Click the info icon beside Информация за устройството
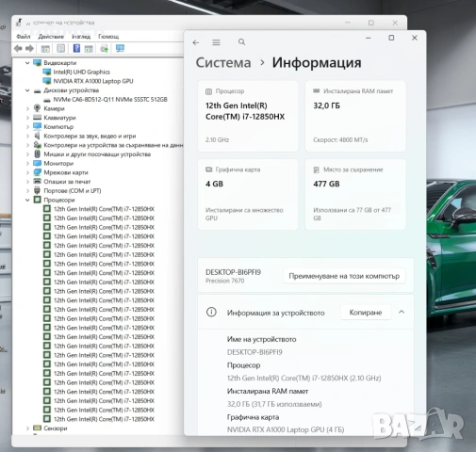The width and height of the screenshot is (476, 452). pos(211,312)
